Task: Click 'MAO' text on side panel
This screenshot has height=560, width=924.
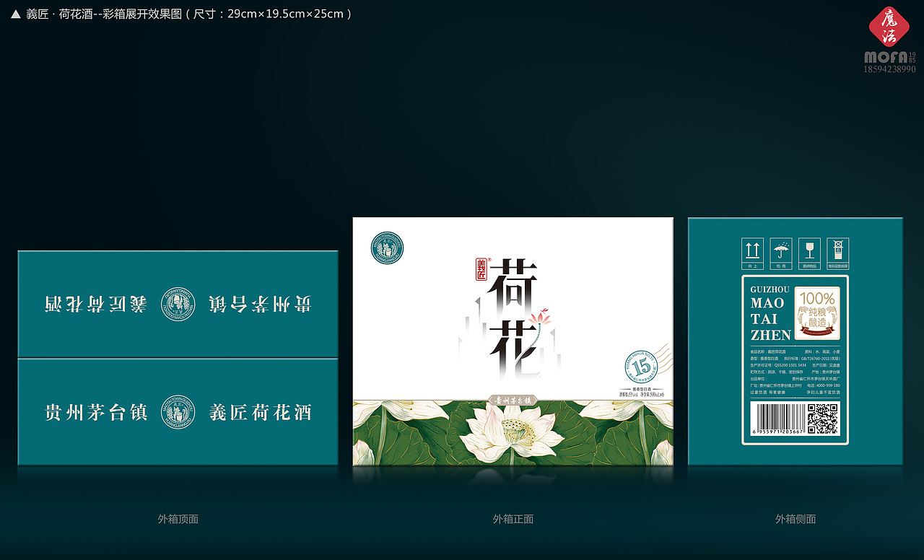Action: tap(767, 304)
